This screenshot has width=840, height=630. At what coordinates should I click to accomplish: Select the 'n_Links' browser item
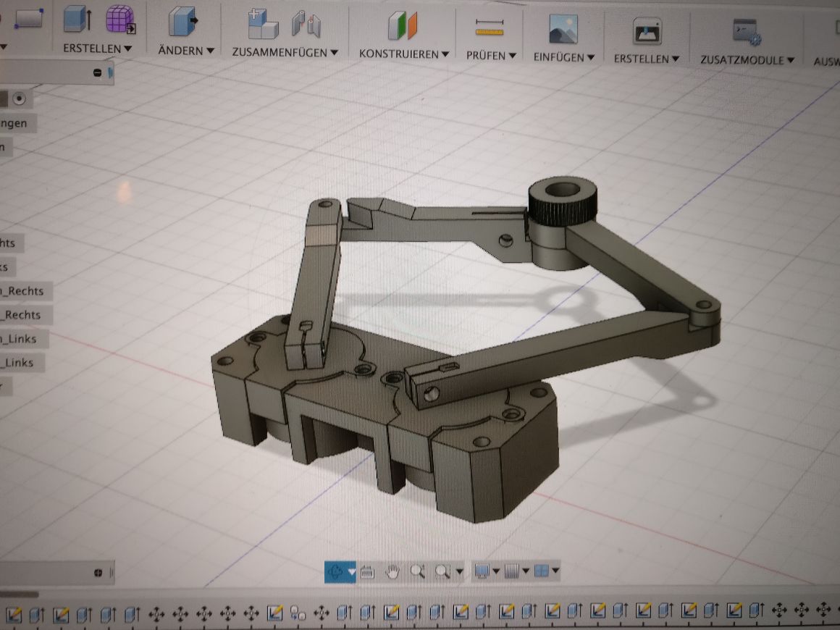coord(24,339)
